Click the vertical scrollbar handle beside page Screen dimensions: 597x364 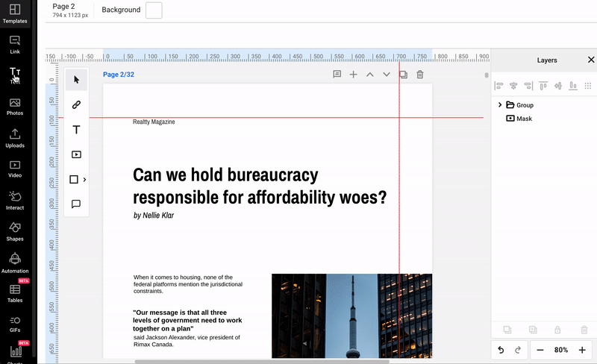[487, 75]
